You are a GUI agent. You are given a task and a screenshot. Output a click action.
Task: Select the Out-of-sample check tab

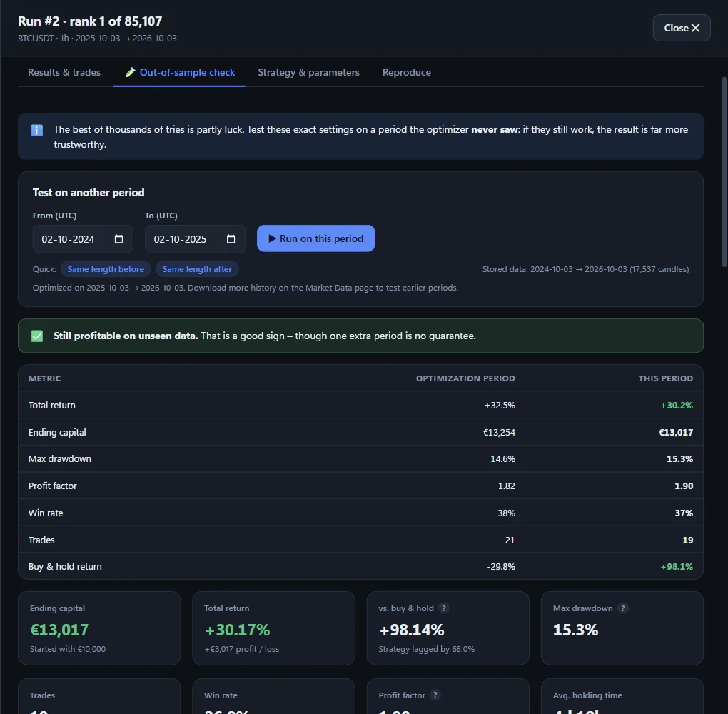pos(179,72)
